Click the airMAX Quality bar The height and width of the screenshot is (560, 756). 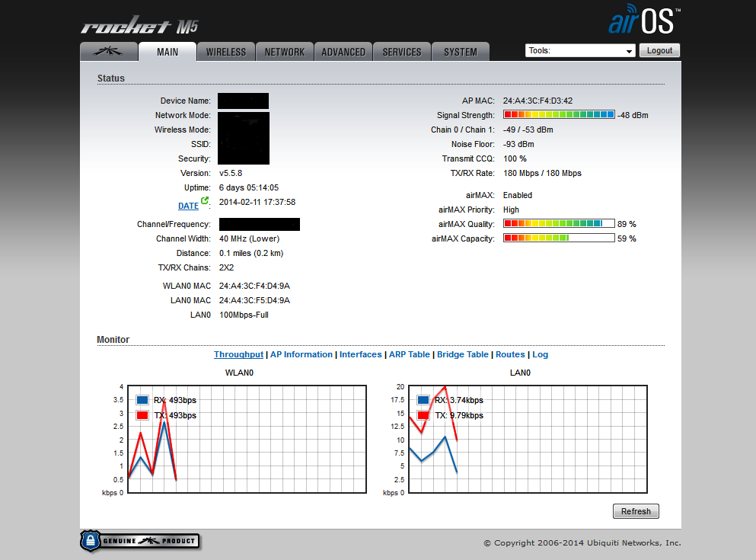pos(560,224)
